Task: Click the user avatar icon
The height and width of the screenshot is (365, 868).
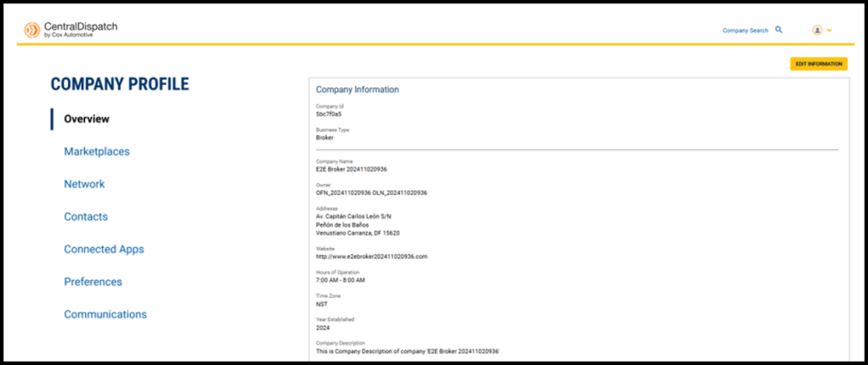Action: coord(817,30)
